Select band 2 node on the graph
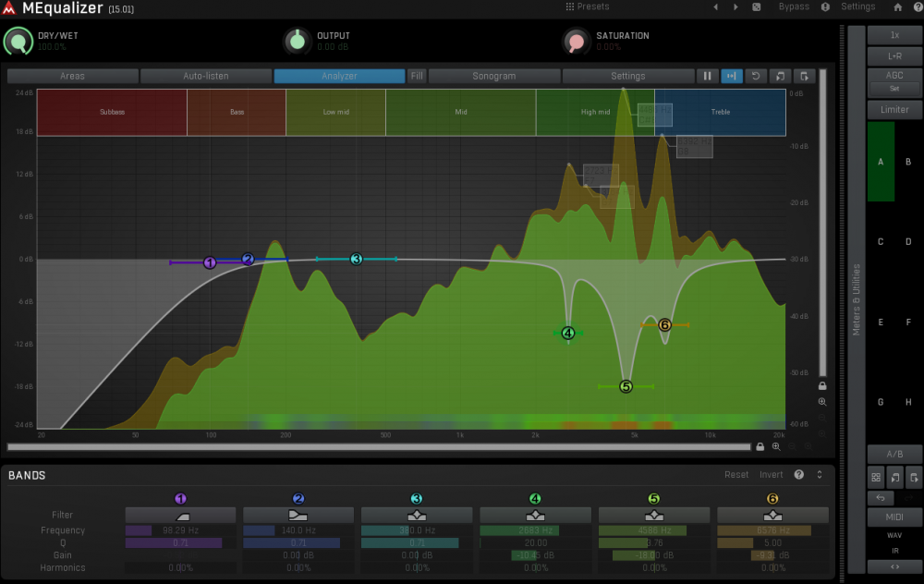 coord(248,259)
